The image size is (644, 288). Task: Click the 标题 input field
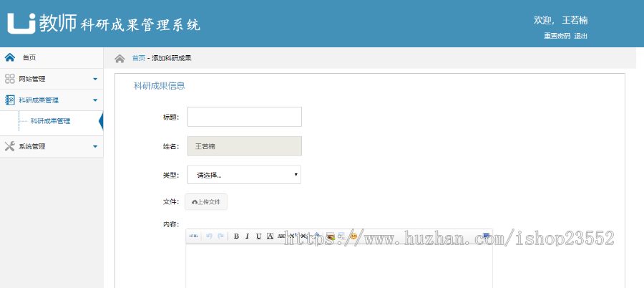click(x=244, y=117)
